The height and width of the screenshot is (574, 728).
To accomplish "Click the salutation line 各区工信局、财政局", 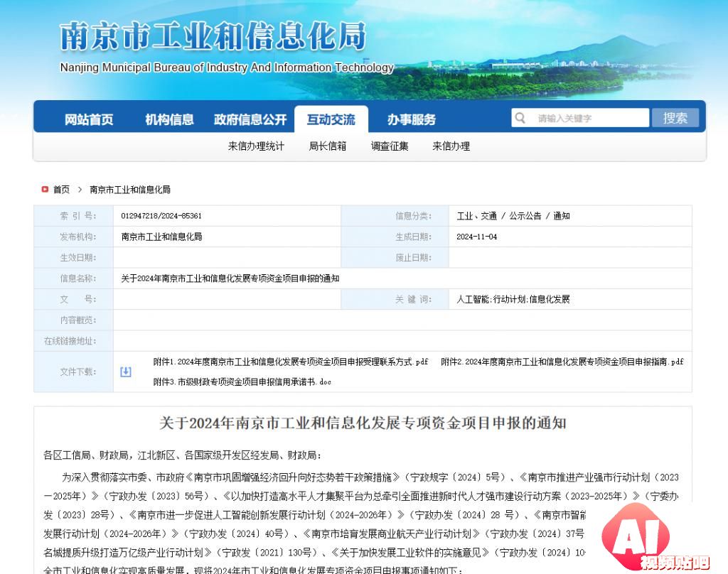I will pos(182,455).
